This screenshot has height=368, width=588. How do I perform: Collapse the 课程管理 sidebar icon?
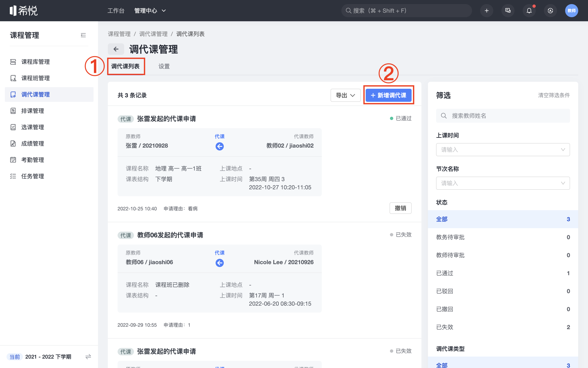point(83,35)
